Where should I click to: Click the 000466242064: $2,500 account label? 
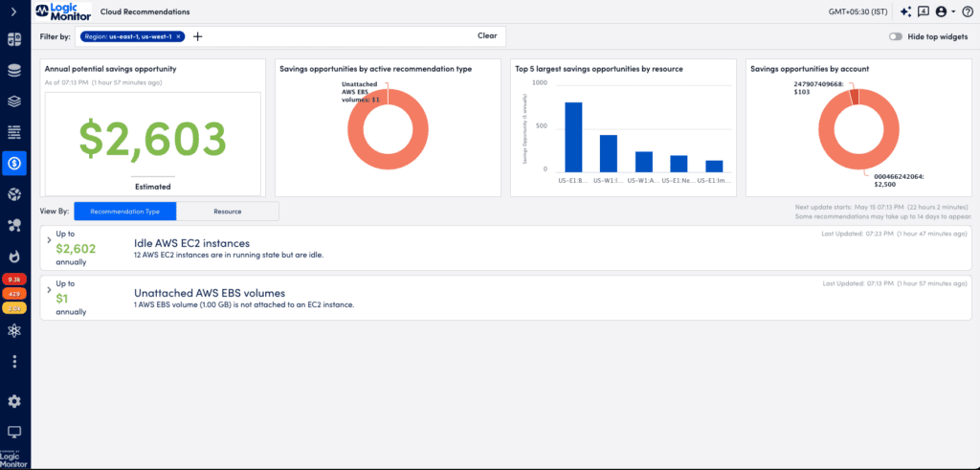pyautogui.click(x=897, y=180)
